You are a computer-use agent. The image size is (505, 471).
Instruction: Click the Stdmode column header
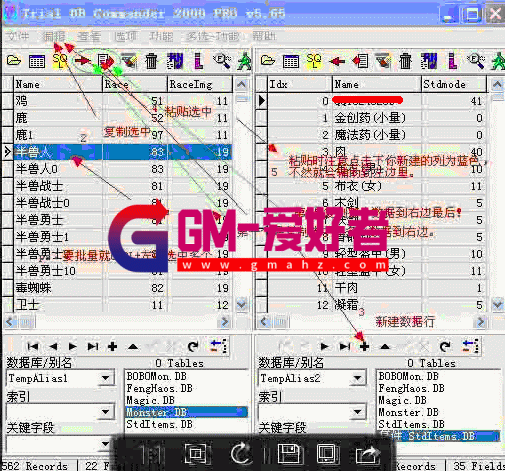point(453,84)
